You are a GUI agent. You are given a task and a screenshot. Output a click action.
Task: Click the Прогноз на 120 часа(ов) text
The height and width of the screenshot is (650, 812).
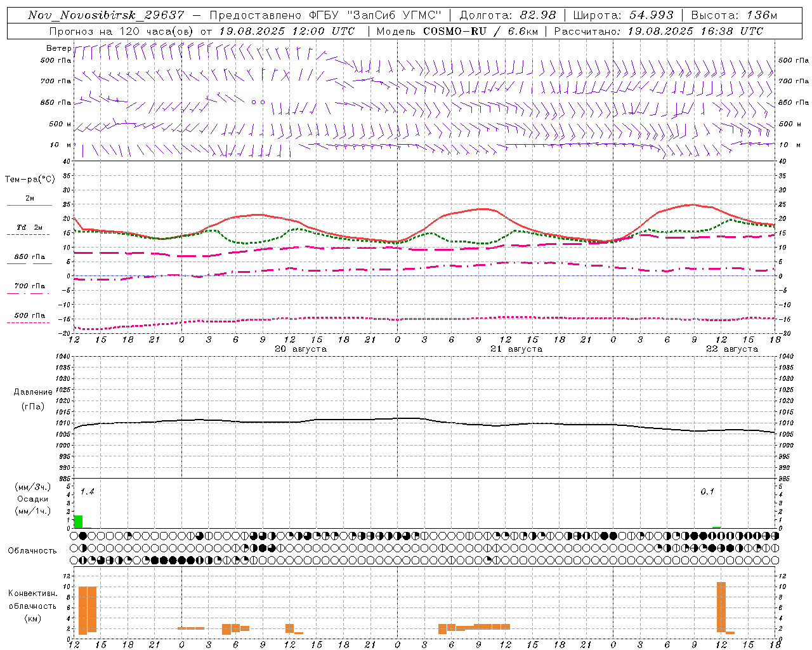(122, 31)
